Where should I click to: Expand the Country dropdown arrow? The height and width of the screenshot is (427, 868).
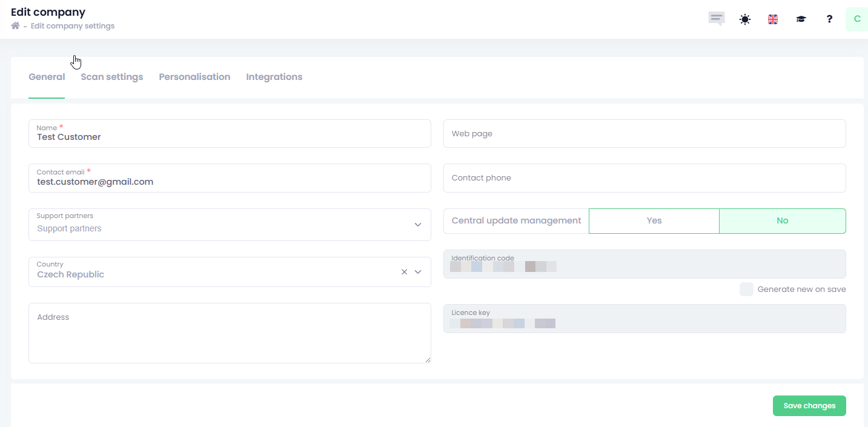[418, 272]
